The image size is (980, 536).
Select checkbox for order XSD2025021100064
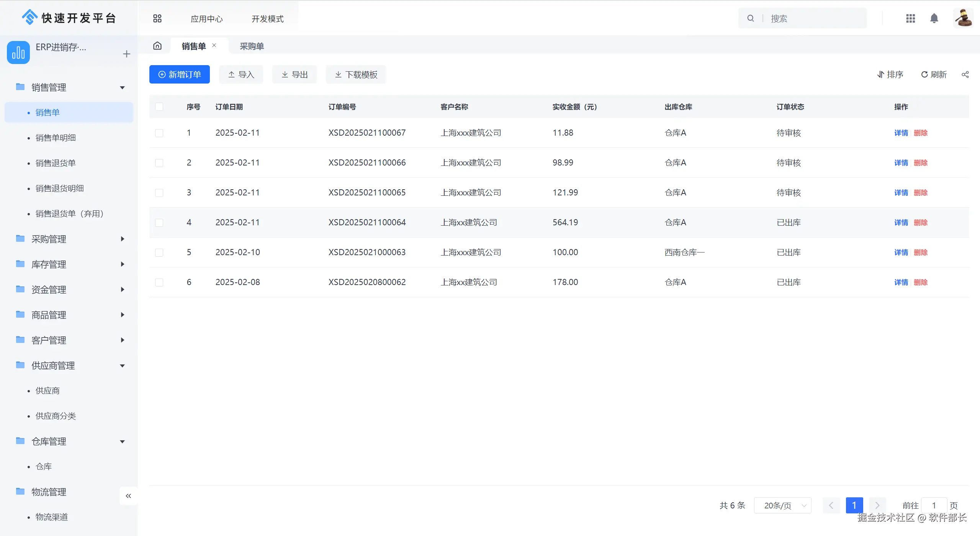click(159, 223)
